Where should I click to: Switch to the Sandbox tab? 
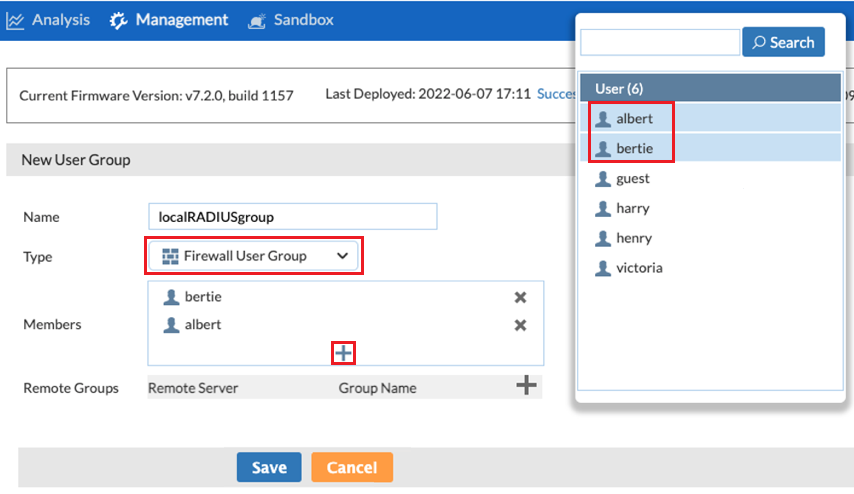[x=302, y=20]
